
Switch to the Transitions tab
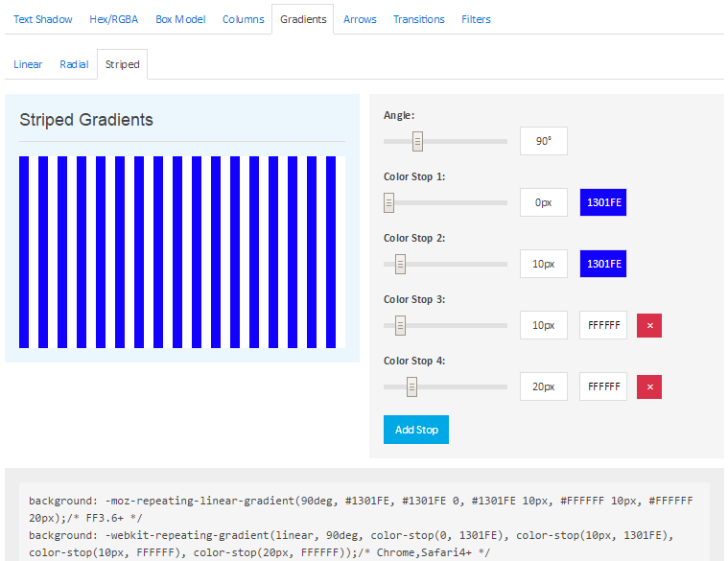tap(419, 19)
